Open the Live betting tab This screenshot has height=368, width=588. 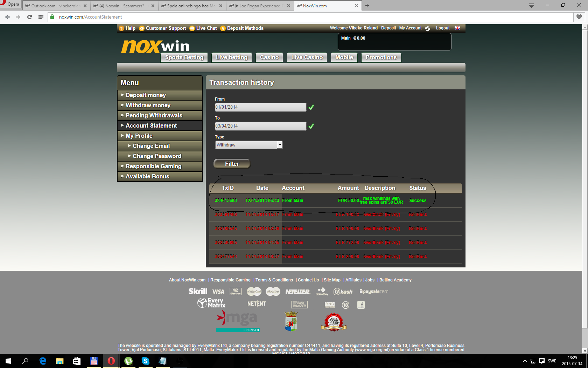pos(232,57)
